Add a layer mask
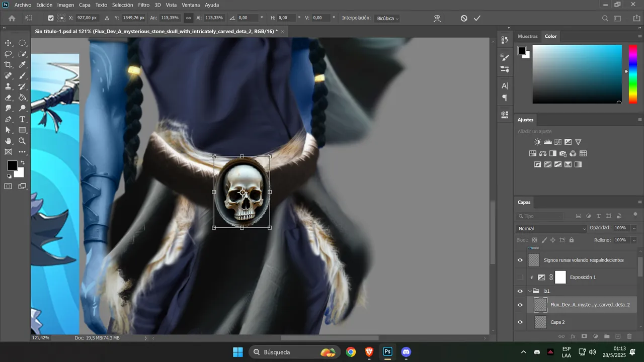 [x=584, y=336]
